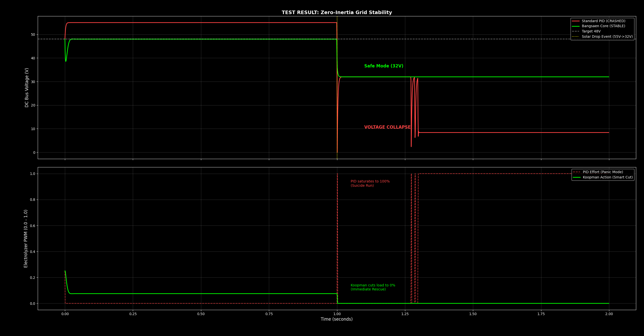644x336 pixels.
Task: Click the 1.00 tick label on the time axis
Action: pyautogui.click(x=337, y=314)
